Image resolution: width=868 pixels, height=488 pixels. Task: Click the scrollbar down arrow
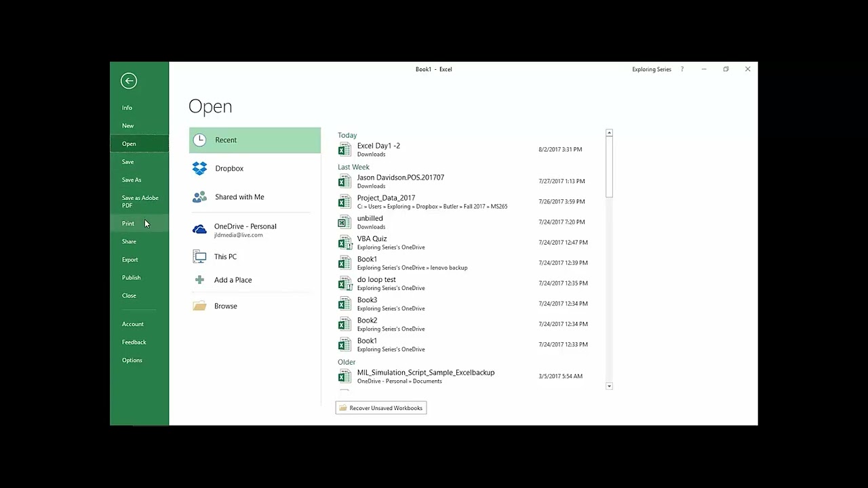tap(609, 386)
